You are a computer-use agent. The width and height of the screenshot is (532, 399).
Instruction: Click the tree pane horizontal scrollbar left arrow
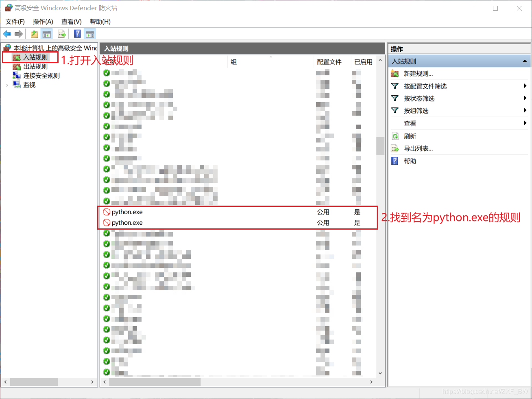pyautogui.click(x=6, y=382)
